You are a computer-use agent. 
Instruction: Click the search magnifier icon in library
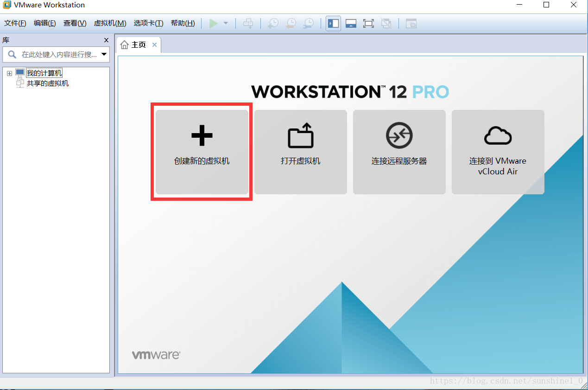(x=12, y=54)
